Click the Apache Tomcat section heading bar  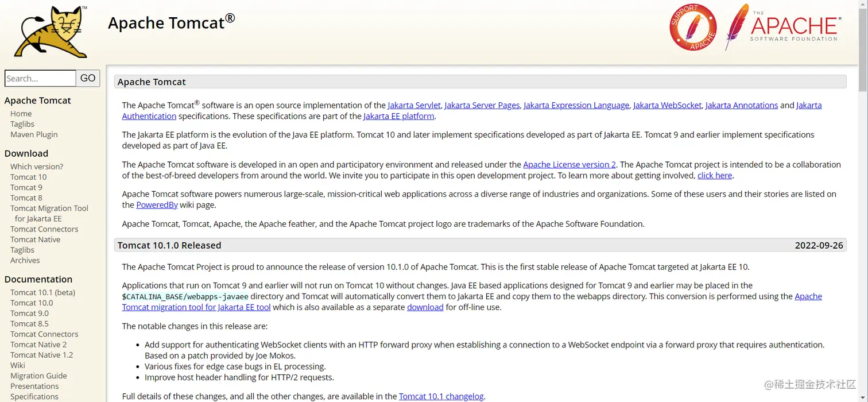click(x=480, y=82)
